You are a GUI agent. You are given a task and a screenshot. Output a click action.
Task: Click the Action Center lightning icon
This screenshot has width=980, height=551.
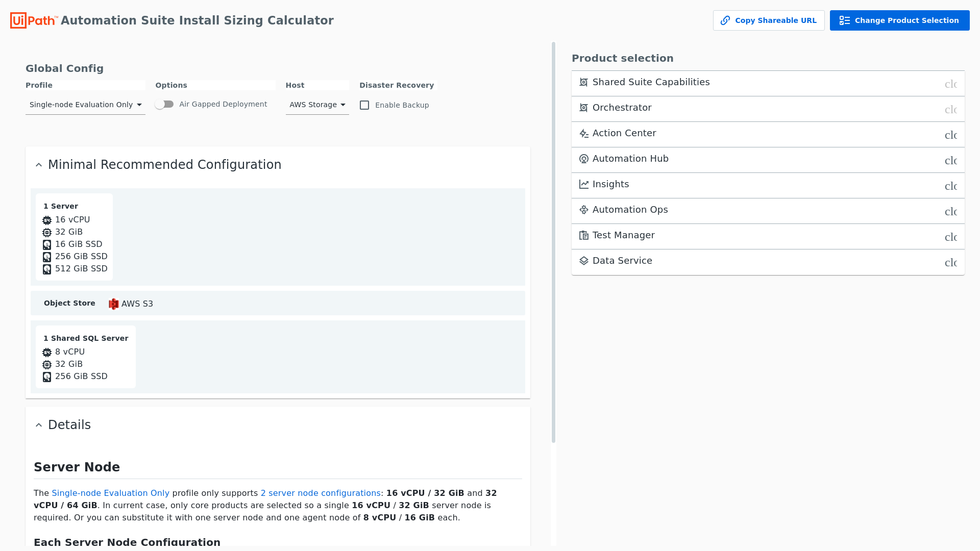pos(584,133)
